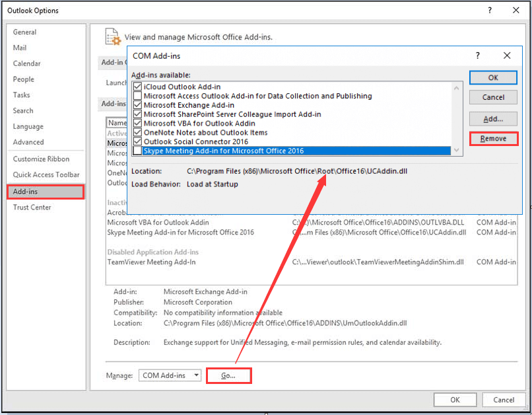Open the Language options category

(28, 126)
